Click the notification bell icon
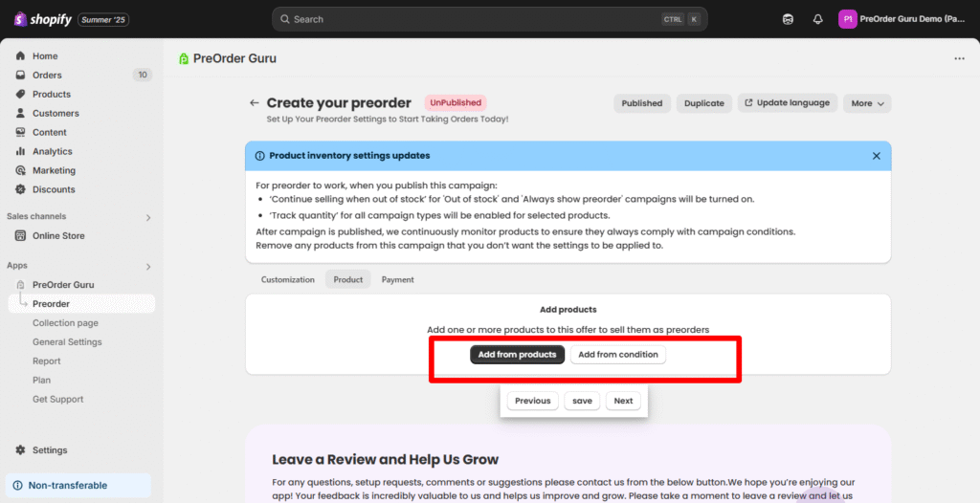This screenshot has height=503, width=980. (x=817, y=19)
